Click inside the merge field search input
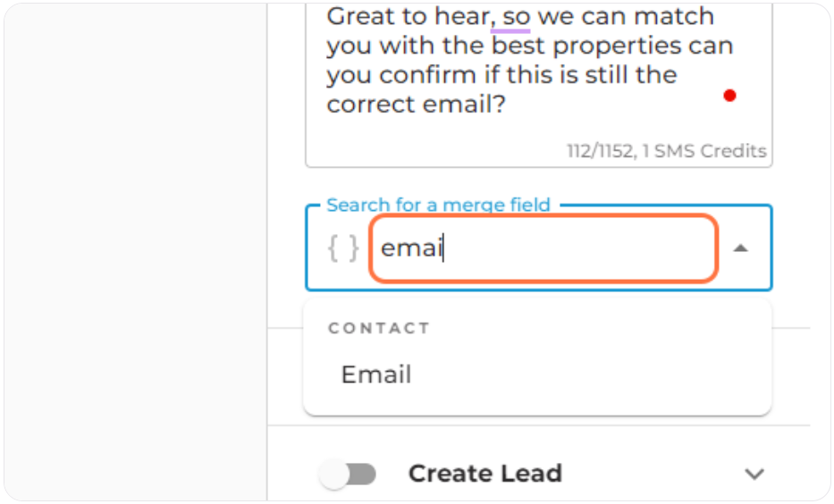 coord(543,248)
